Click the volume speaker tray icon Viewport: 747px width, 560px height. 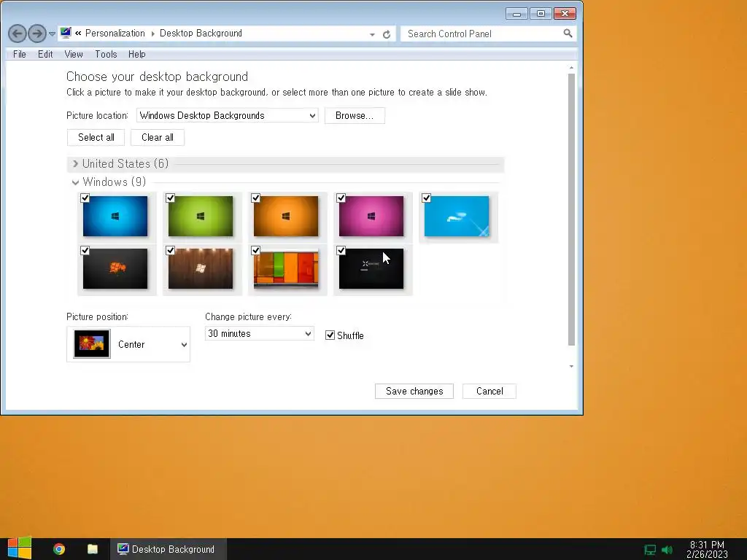(667, 550)
